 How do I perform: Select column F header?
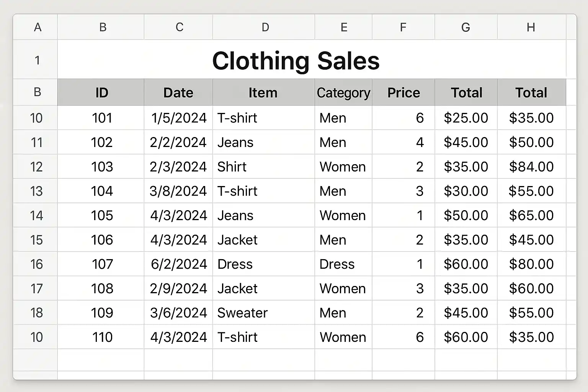(x=403, y=27)
